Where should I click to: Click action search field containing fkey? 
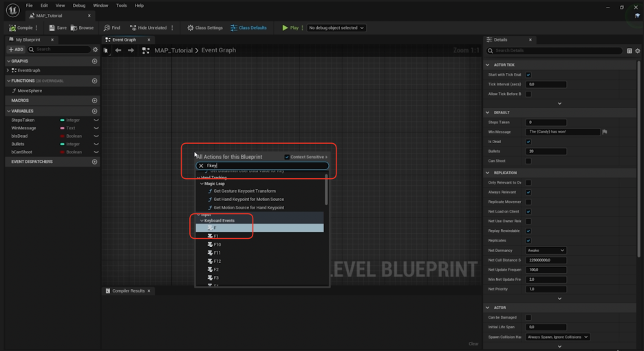click(x=262, y=166)
